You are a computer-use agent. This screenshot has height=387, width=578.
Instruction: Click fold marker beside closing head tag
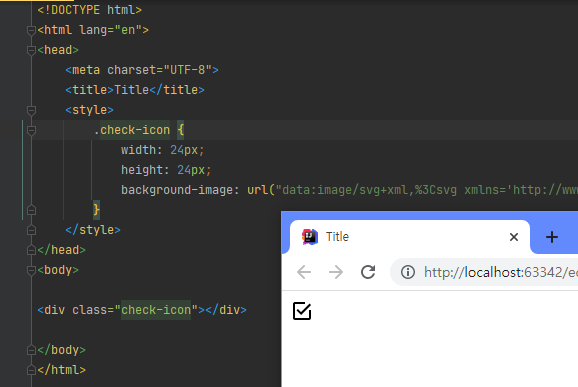(31, 250)
